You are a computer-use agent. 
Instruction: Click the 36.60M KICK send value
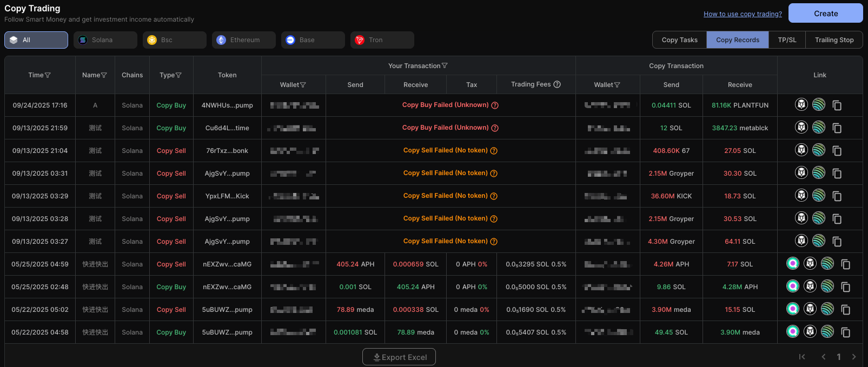click(x=671, y=196)
